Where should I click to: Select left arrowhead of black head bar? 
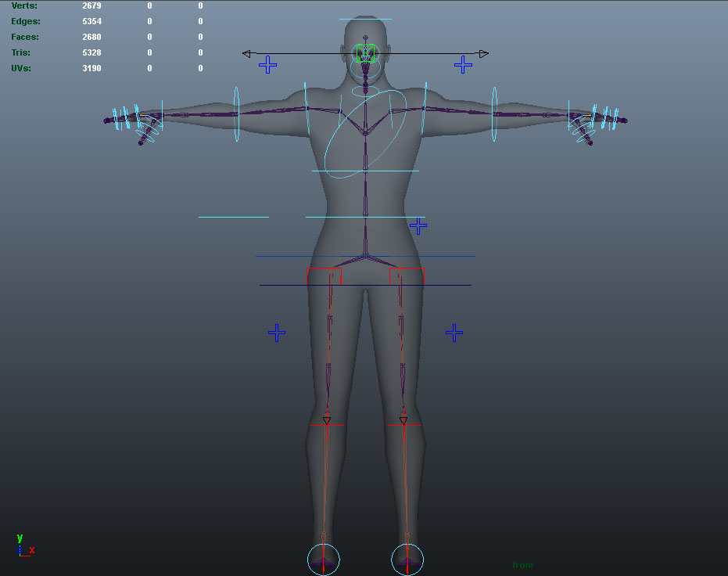coord(246,54)
